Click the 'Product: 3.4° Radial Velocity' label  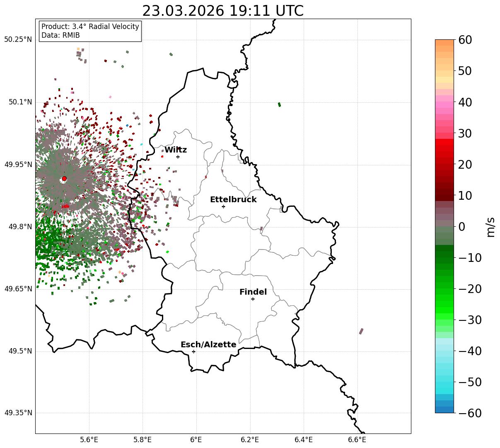(90, 27)
